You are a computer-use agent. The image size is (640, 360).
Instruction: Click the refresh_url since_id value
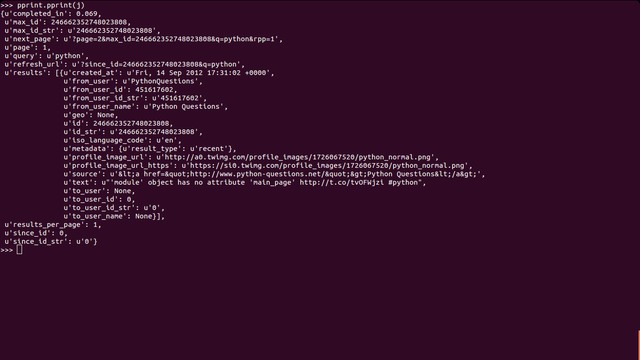(158, 64)
